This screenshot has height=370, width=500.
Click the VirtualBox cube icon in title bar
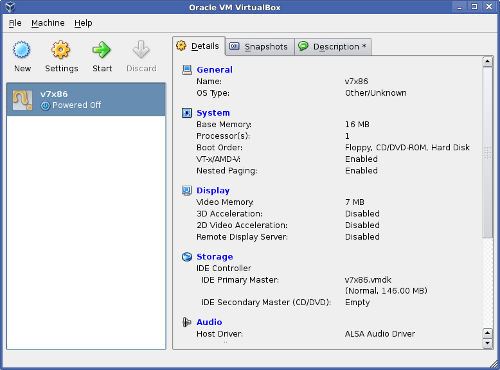tap(10, 7)
